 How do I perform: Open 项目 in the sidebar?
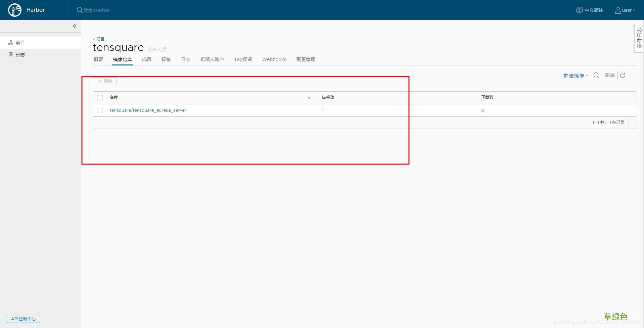tap(40, 43)
